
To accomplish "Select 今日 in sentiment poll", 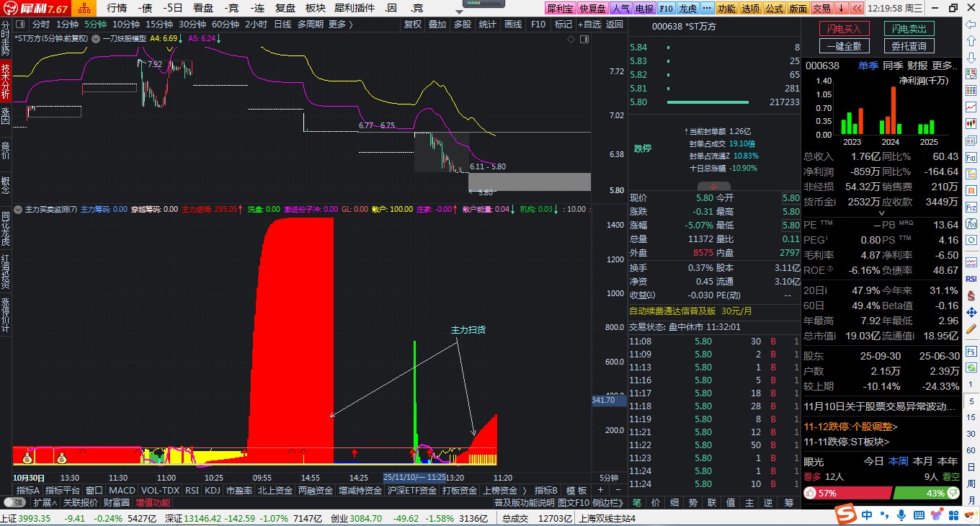I will [x=874, y=461].
